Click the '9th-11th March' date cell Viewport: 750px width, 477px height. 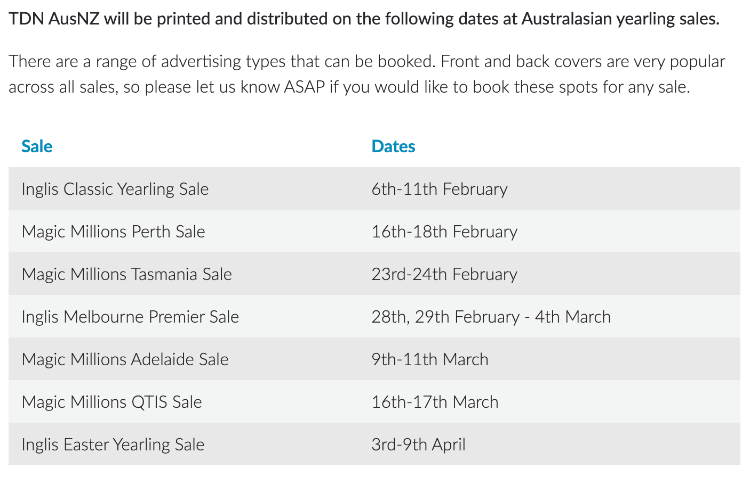click(430, 359)
